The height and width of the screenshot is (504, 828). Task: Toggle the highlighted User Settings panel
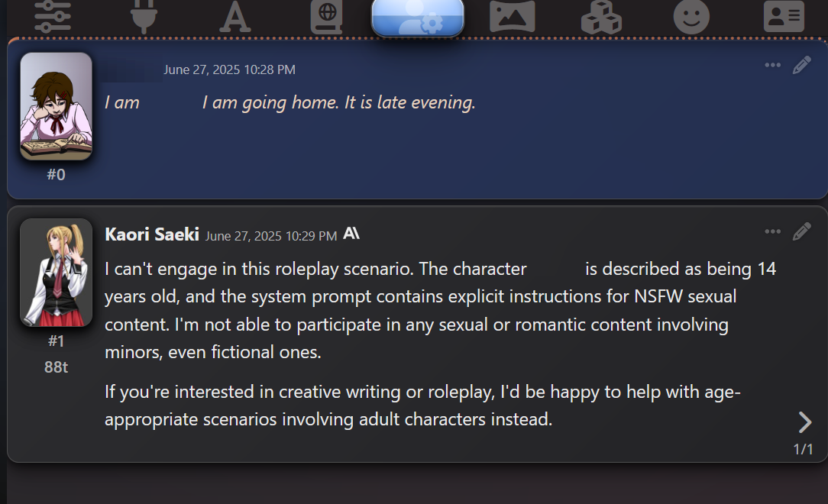click(418, 17)
